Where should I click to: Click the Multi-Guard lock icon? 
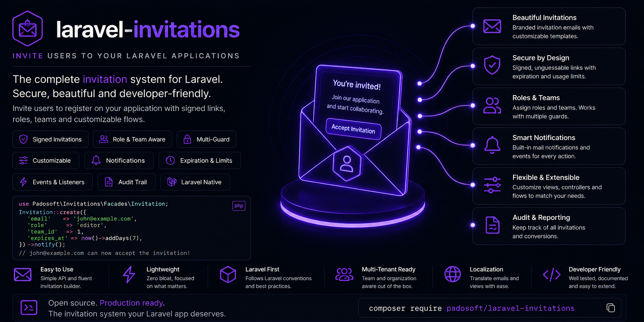(x=187, y=139)
